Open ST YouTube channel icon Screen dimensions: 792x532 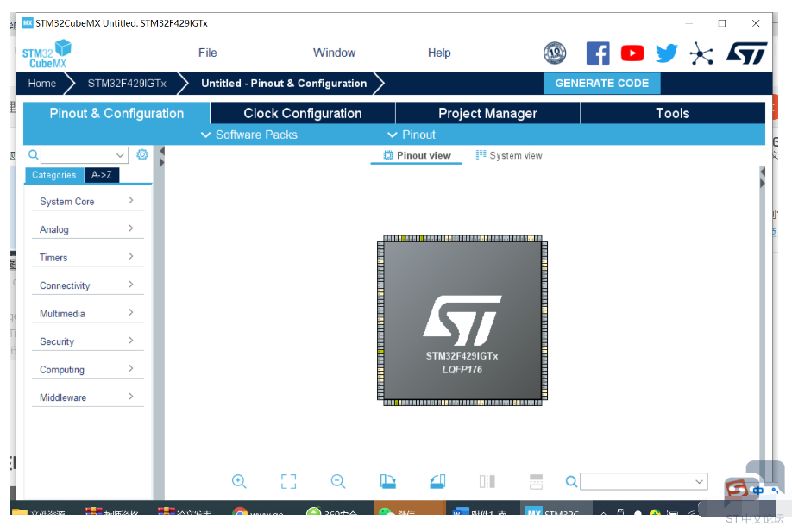point(632,53)
